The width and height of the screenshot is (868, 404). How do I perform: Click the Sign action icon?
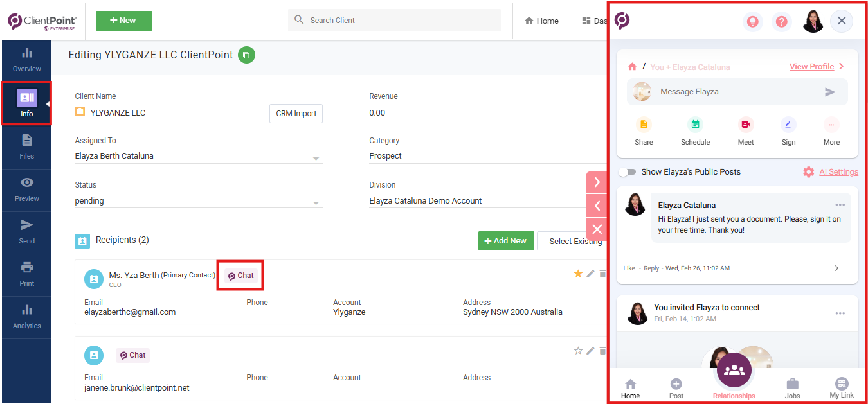(x=789, y=125)
